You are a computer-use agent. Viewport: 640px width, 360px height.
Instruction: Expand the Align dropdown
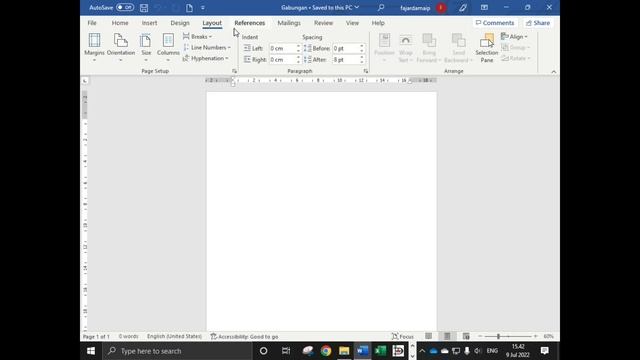click(514, 37)
